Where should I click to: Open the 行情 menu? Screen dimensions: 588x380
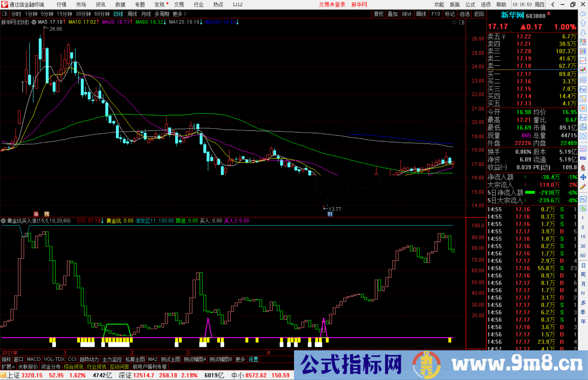tap(61, 4)
